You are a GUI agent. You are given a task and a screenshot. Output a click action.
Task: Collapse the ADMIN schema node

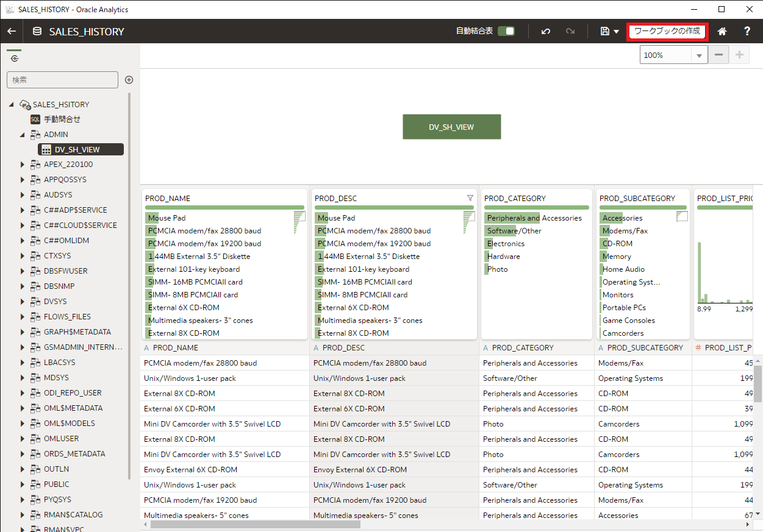tap(23, 135)
